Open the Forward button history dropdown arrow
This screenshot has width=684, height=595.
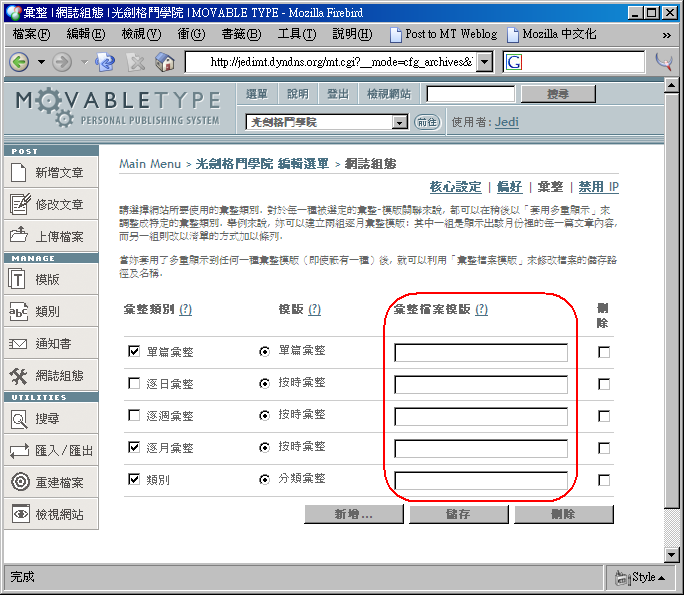point(85,62)
